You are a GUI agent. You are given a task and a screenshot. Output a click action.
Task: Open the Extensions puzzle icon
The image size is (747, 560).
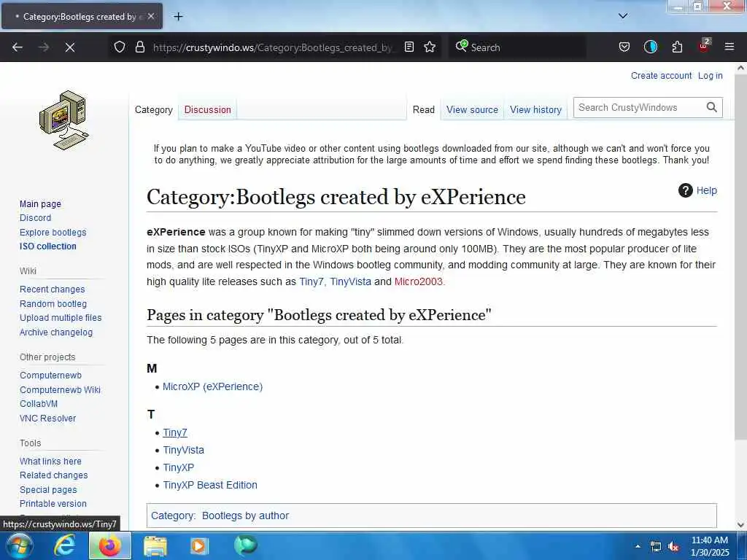(x=677, y=47)
